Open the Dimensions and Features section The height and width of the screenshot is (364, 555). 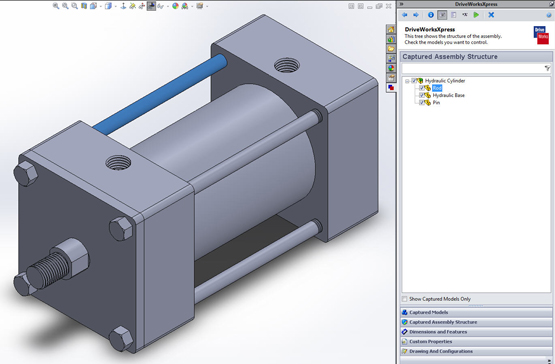pyautogui.click(x=476, y=332)
